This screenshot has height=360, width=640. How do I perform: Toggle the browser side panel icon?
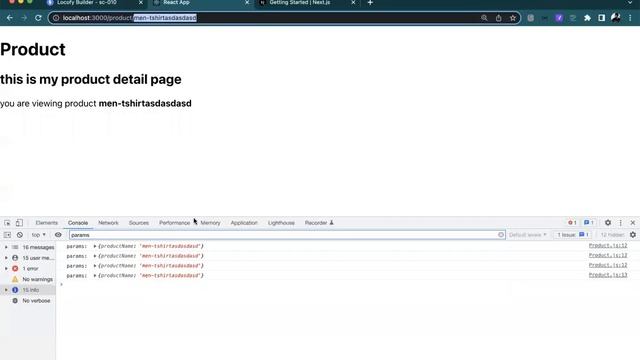(602, 18)
